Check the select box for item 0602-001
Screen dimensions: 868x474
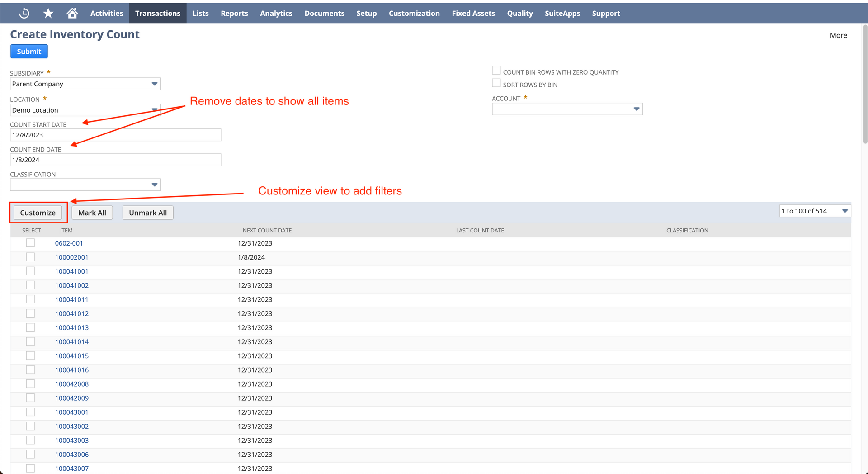(x=30, y=242)
